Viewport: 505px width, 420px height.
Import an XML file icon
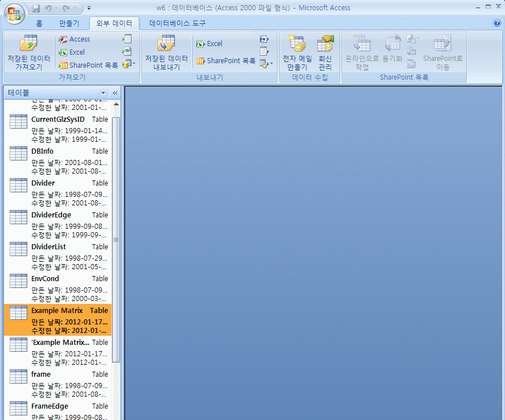tap(126, 52)
